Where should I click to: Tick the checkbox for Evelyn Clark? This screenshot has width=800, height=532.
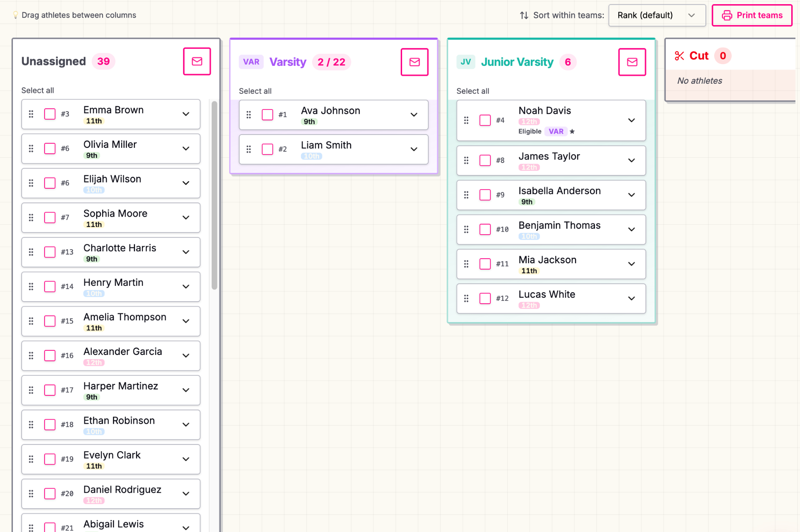tap(50, 459)
